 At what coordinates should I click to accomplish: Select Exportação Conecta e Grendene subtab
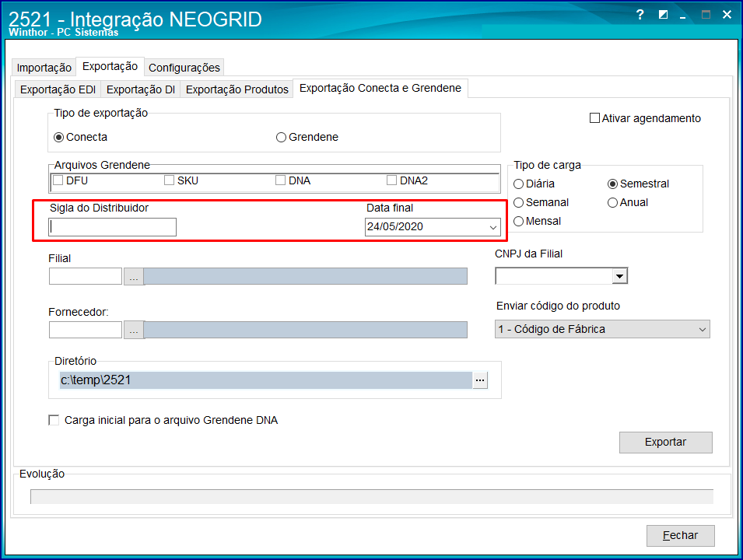(x=380, y=88)
